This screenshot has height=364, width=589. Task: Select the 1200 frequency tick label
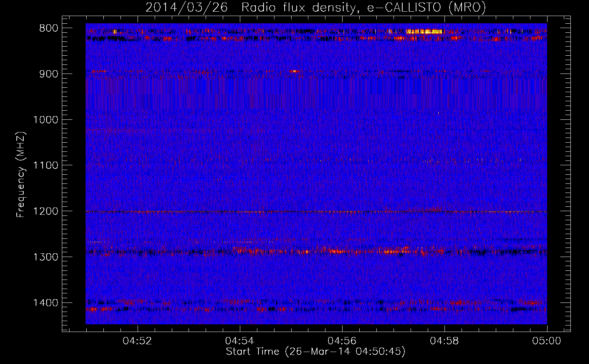pos(46,211)
